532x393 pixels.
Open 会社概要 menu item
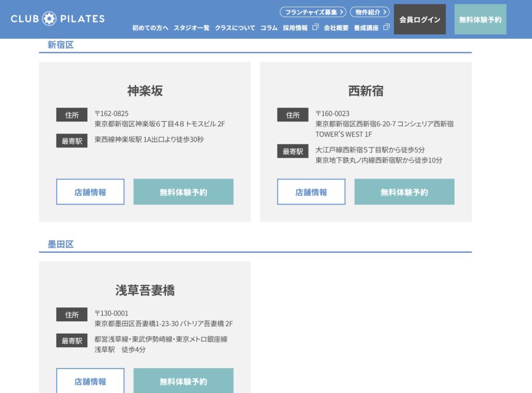[x=336, y=28]
